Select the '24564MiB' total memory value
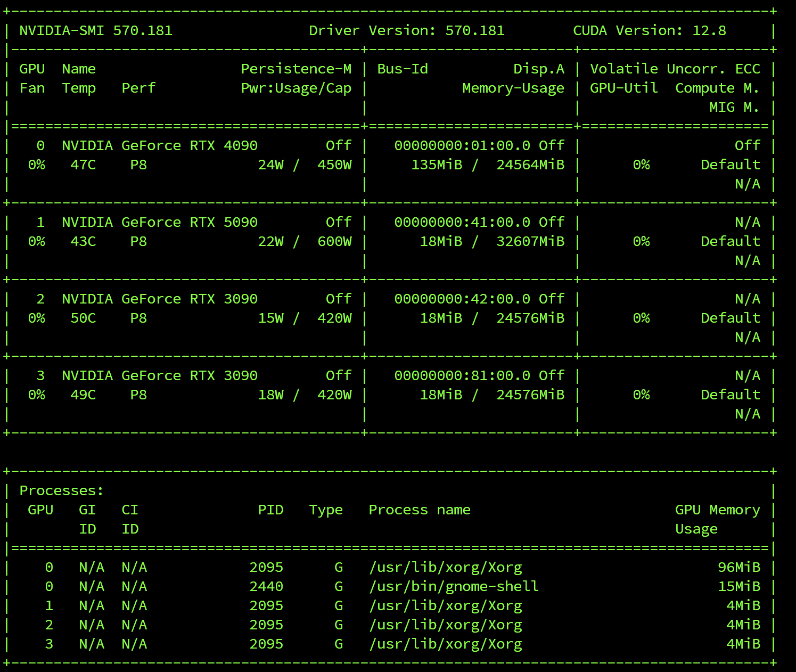 [x=530, y=165]
